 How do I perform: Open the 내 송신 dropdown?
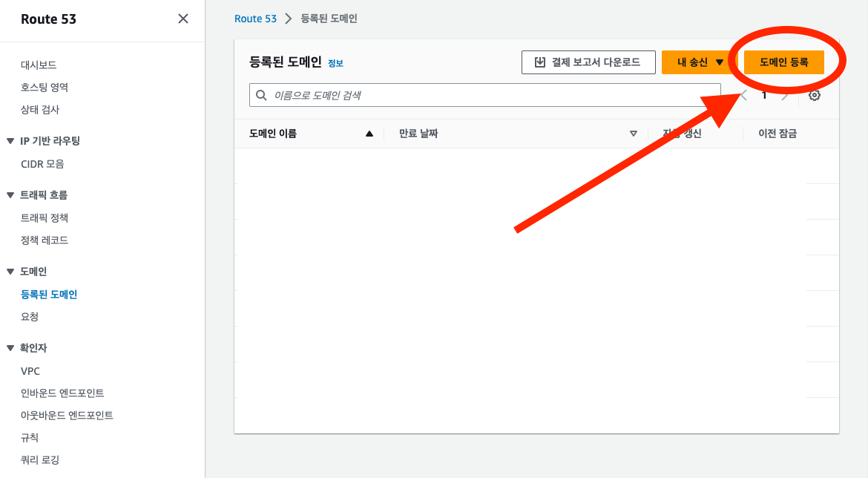click(700, 62)
